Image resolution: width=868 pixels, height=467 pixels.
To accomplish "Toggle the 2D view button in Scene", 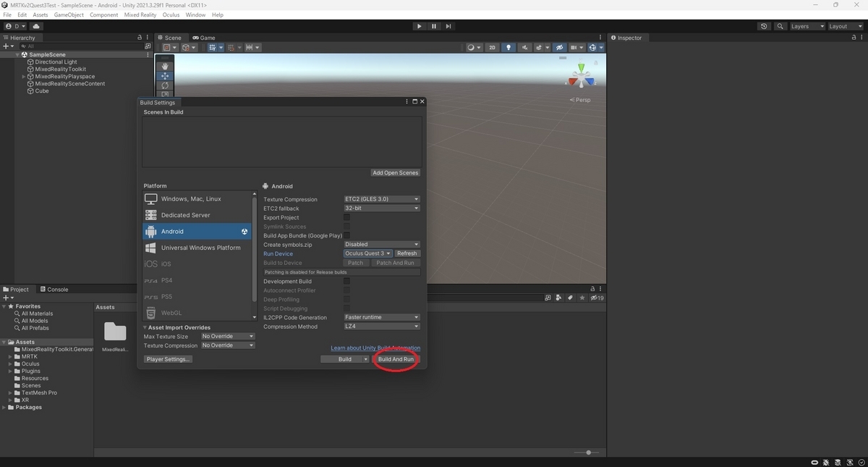I will pyautogui.click(x=493, y=48).
